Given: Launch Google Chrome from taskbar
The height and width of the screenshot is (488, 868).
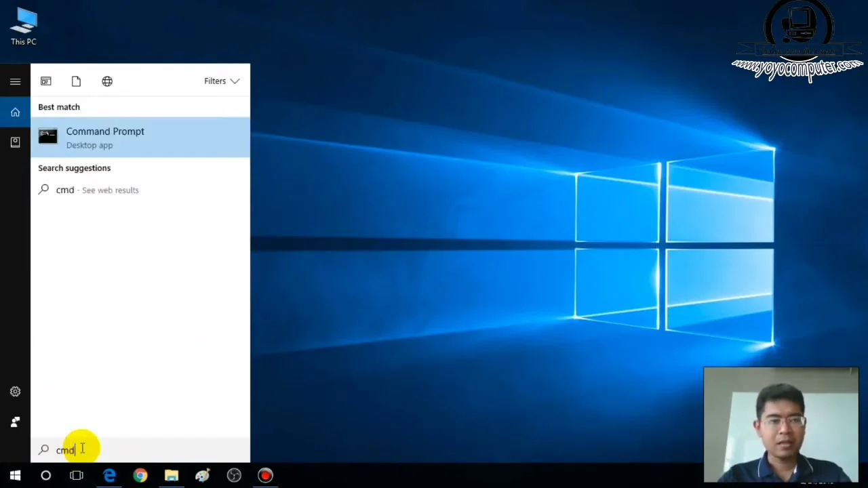Looking at the screenshot, I should (140, 475).
